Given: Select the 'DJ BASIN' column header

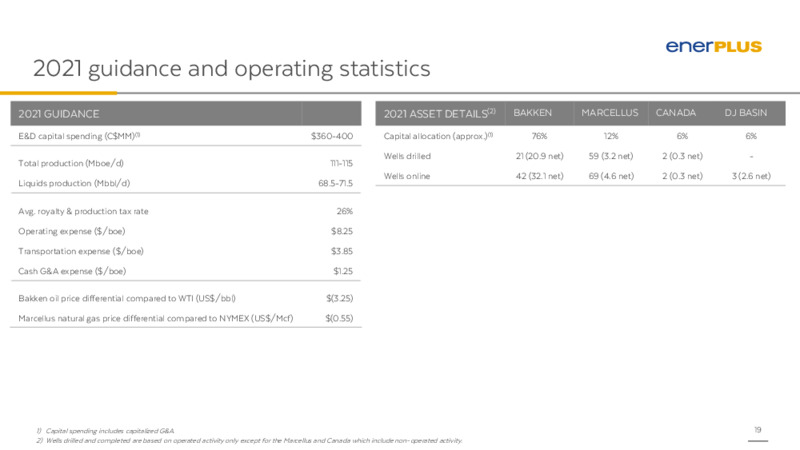Looking at the screenshot, I should [x=745, y=113].
